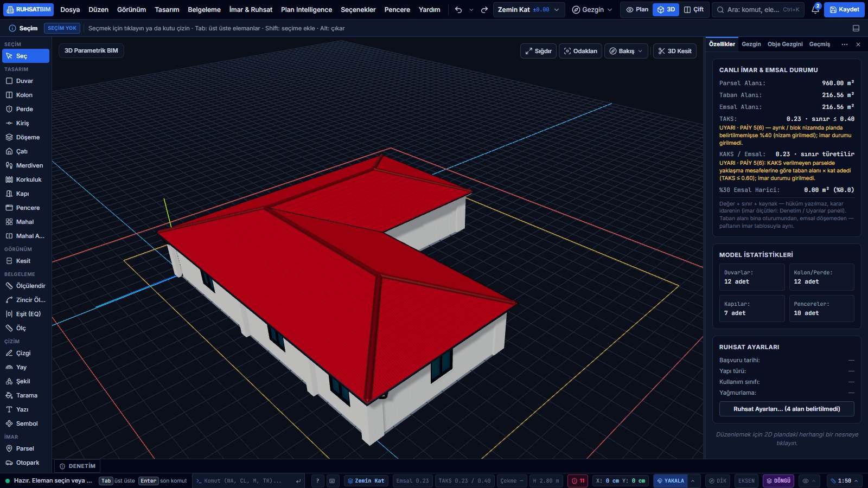Pick the Ölç measure tool

pos(25,328)
